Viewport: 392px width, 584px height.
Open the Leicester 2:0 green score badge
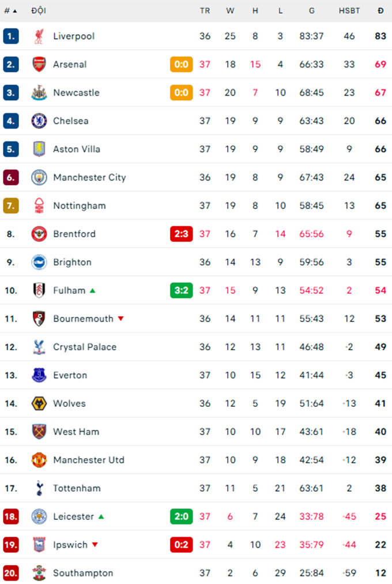(181, 517)
